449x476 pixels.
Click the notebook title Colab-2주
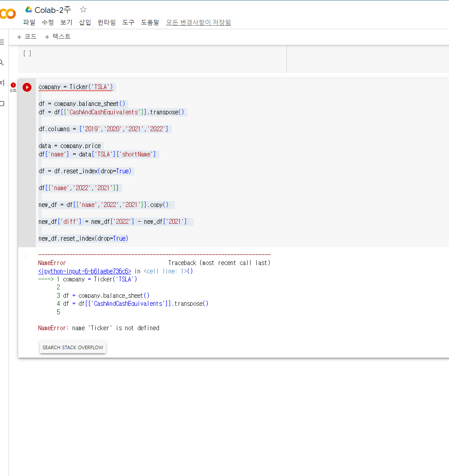(x=53, y=10)
